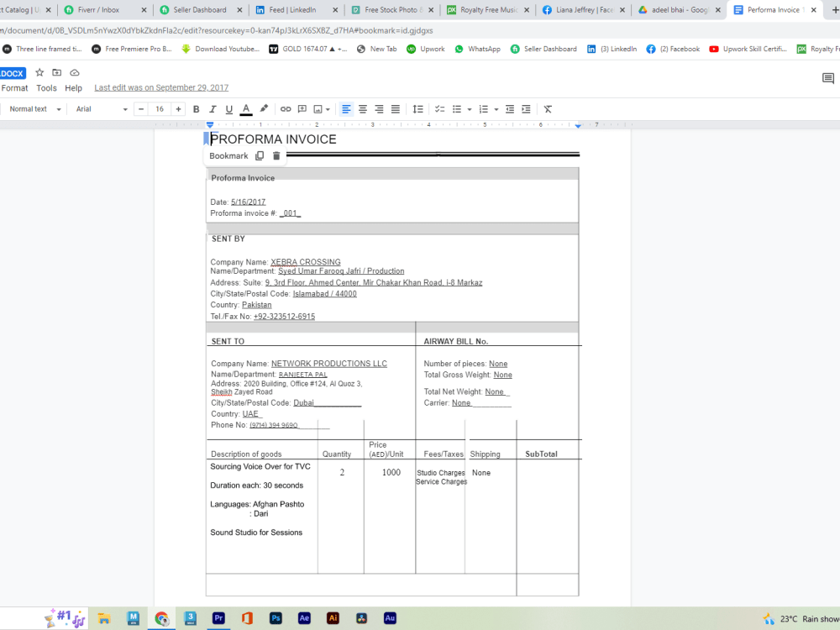
Task: Open the comment history panel
Action: point(828,79)
